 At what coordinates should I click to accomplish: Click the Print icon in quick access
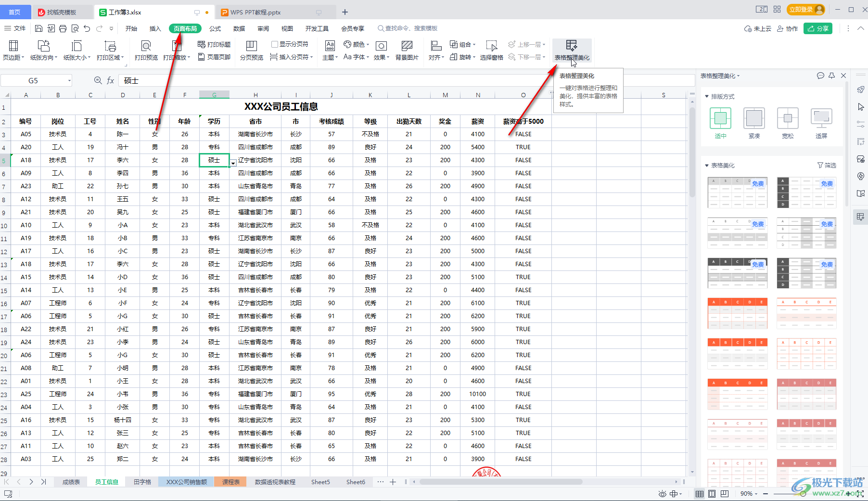coord(63,29)
